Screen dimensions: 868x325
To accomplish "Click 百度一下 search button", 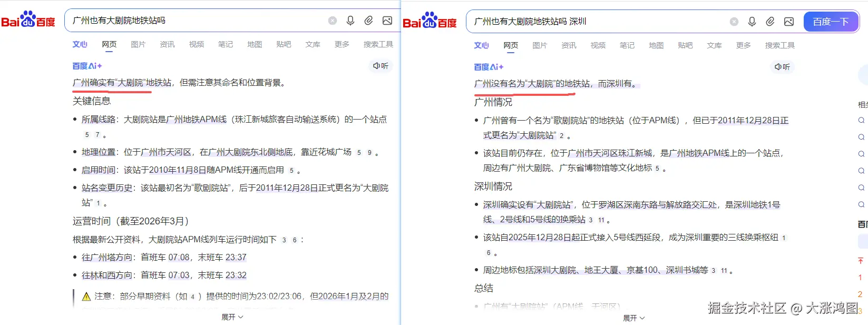I will click(x=831, y=22).
